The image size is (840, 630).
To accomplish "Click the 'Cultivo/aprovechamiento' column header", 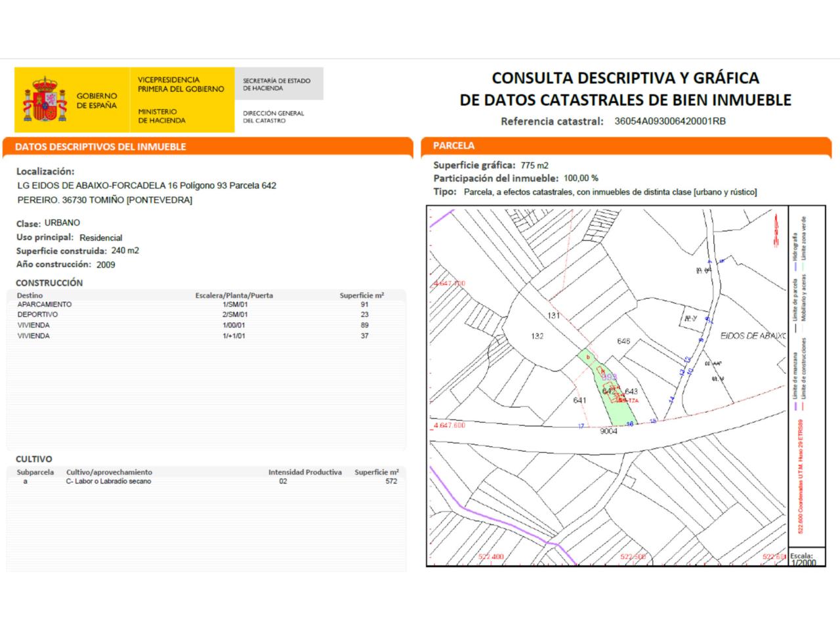I will click(109, 472).
